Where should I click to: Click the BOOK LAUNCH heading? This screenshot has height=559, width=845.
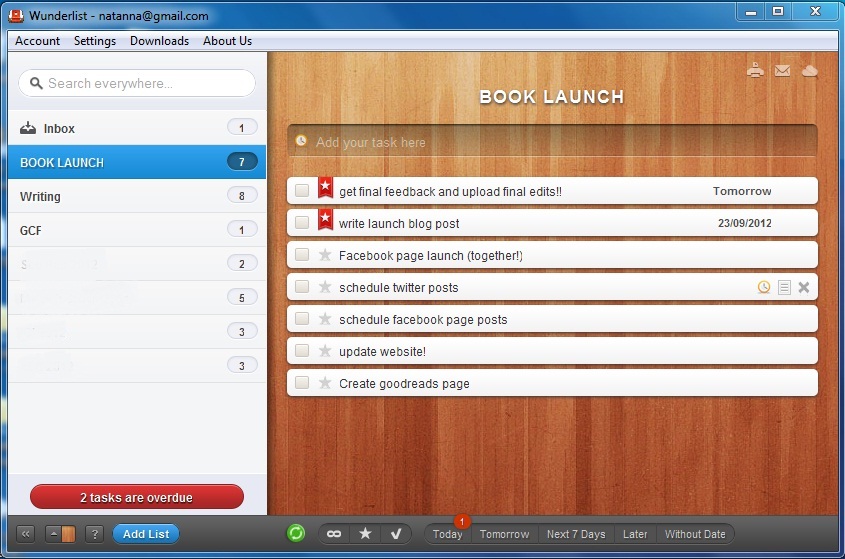[x=552, y=96]
